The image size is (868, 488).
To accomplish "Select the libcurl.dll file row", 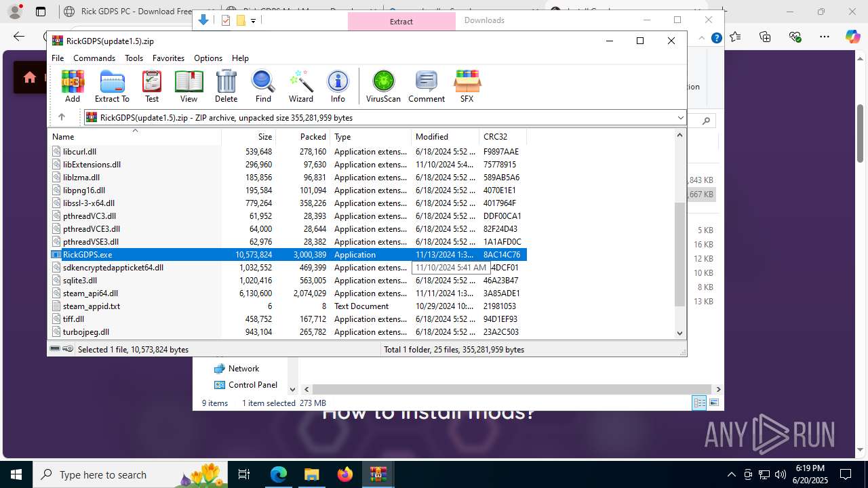I will pyautogui.click(x=288, y=152).
